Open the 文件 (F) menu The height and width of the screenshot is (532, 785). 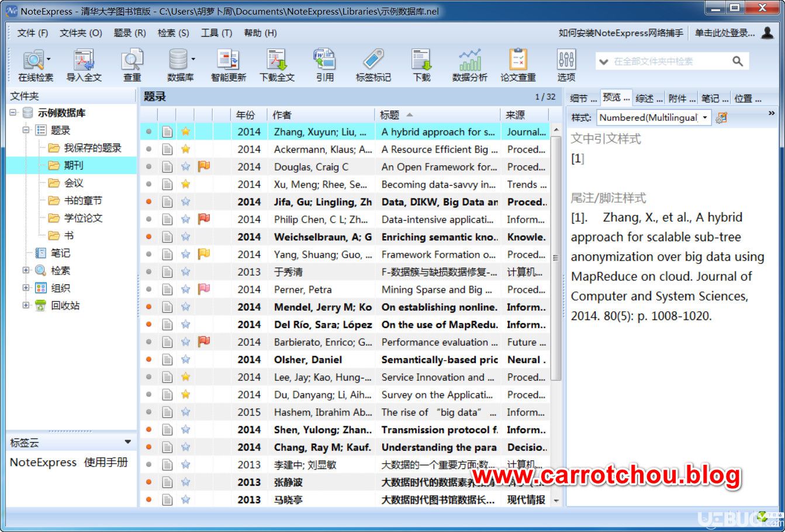(x=33, y=33)
